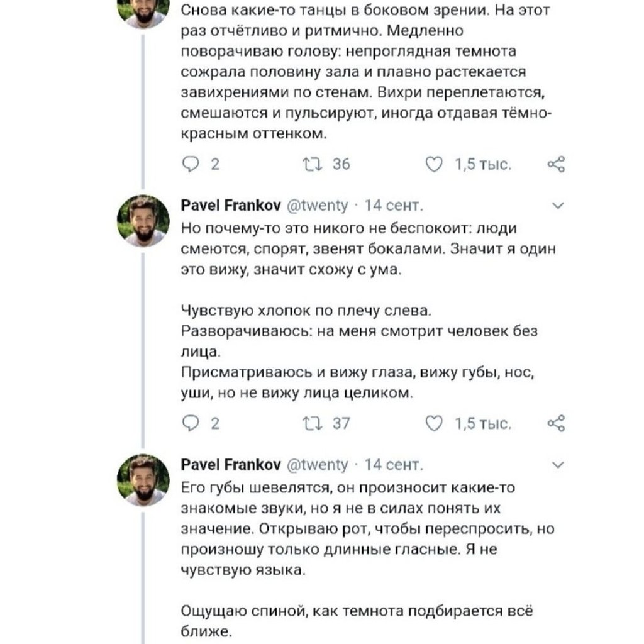The height and width of the screenshot is (644, 644).
Task: Expand options chevron on the second tweet
Action: point(558,206)
